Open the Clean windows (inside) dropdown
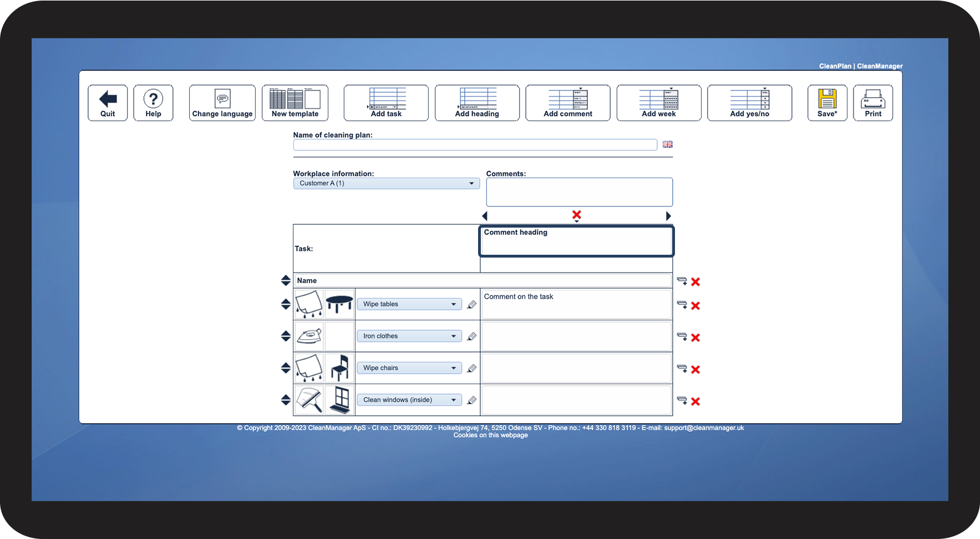Screen dimensions: 980x539 [409, 400]
